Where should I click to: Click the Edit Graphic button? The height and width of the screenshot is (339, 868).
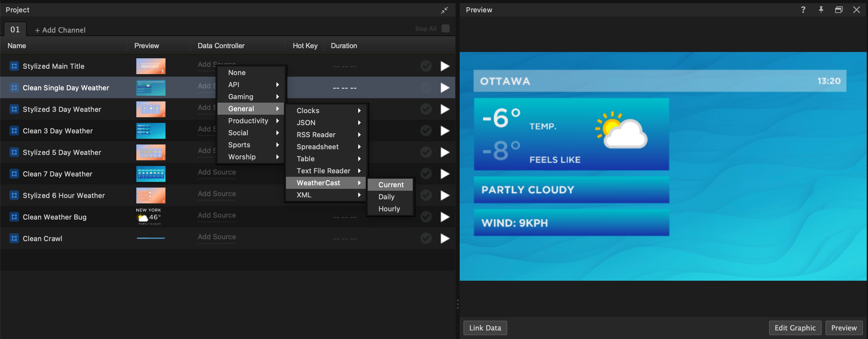795,328
